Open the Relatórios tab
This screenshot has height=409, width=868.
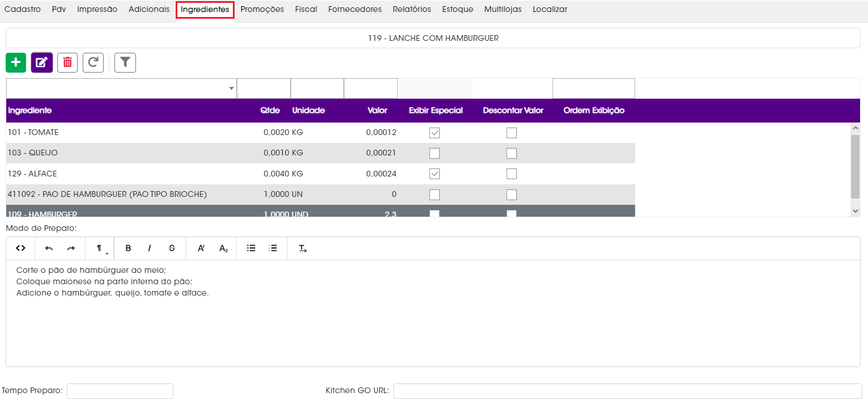click(412, 10)
